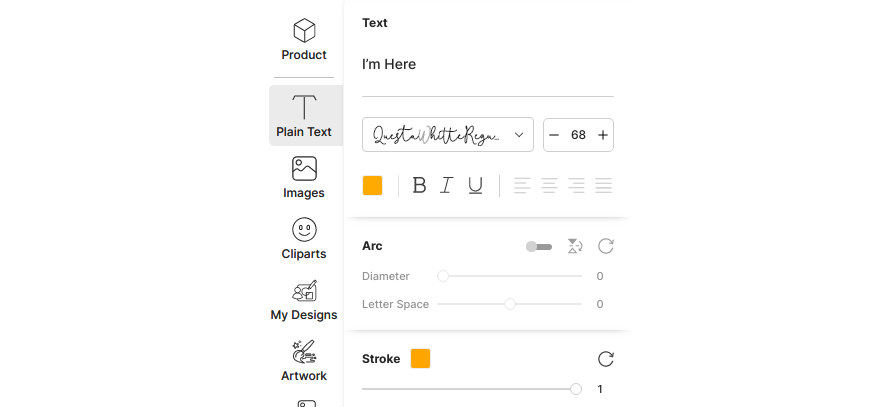Increase font size with plus button
This screenshot has width=894, height=407.
pos(602,135)
